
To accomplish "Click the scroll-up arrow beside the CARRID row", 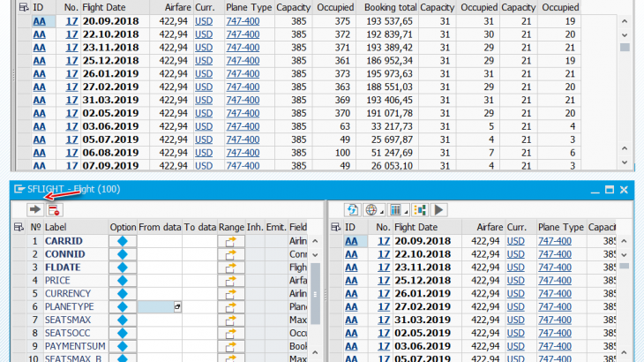I will point(315,241).
